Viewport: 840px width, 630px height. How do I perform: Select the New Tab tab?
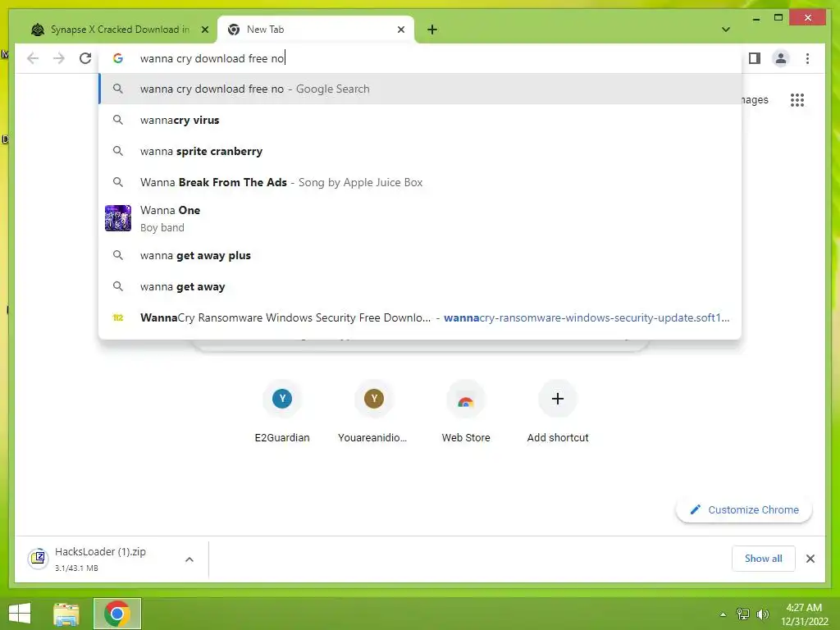(316, 30)
